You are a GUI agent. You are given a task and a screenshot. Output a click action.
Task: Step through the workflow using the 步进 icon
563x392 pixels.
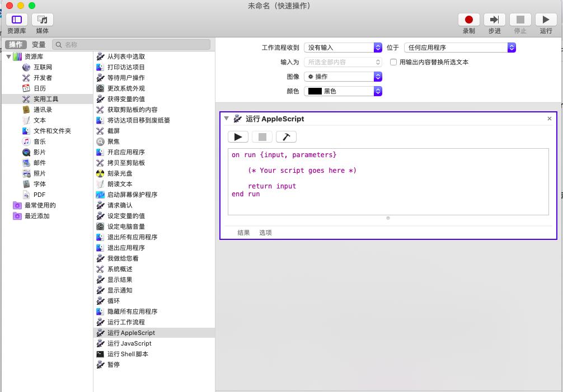(x=495, y=19)
